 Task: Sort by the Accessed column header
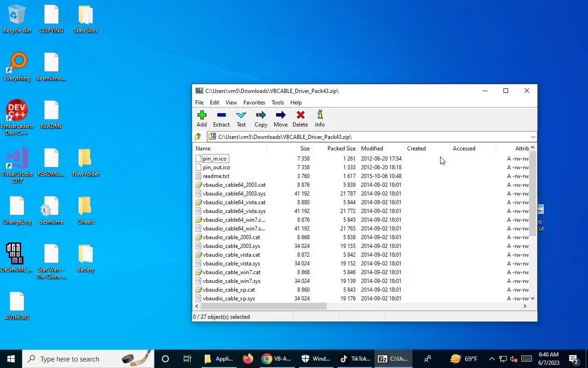tap(473, 149)
